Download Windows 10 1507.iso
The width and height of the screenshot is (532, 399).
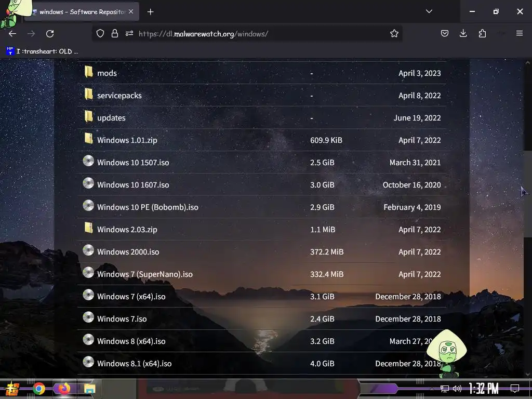pyautogui.click(x=133, y=163)
